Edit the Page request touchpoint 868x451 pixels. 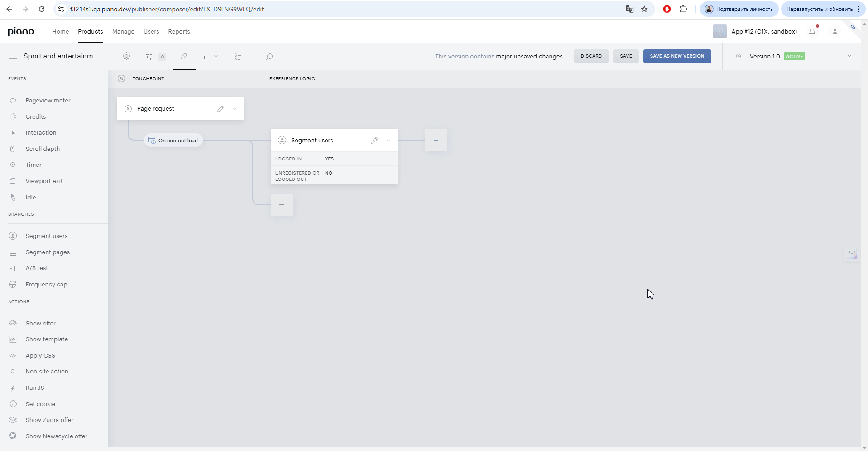coord(221,109)
